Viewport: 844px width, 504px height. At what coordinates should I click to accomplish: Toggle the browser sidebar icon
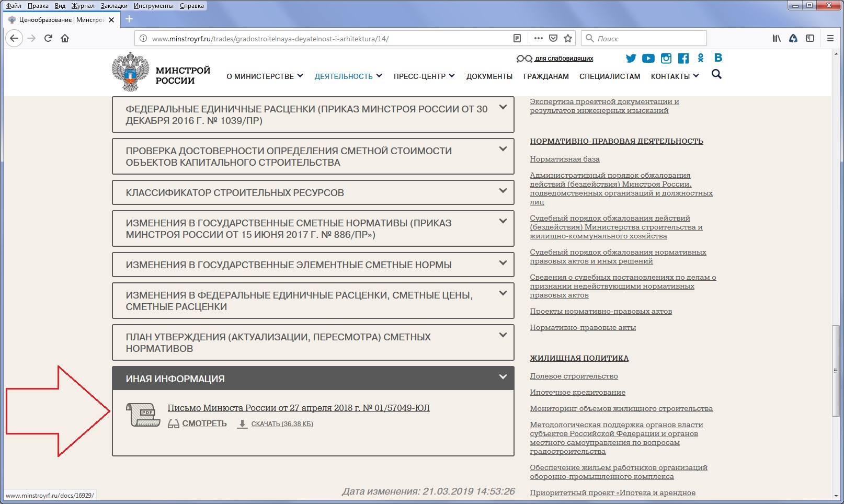810,38
